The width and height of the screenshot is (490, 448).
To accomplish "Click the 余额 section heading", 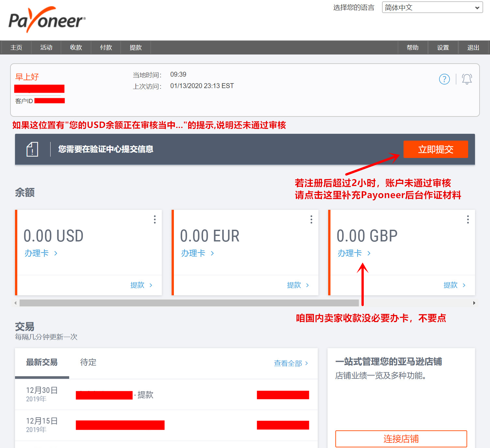I will pyautogui.click(x=25, y=193).
